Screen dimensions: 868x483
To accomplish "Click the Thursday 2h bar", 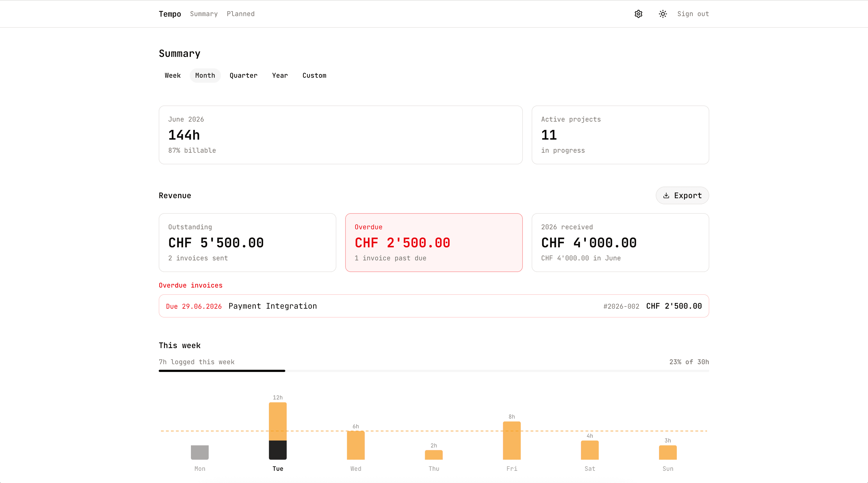I will click(434, 455).
